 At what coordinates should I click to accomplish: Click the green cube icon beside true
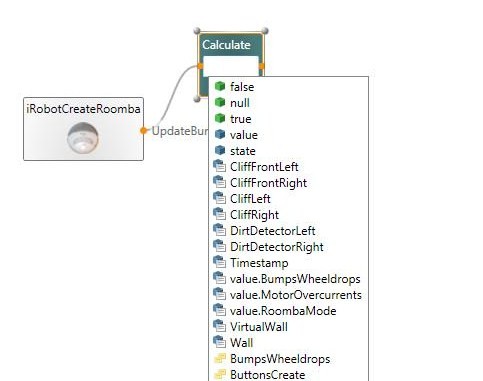click(x=220, y=119)
